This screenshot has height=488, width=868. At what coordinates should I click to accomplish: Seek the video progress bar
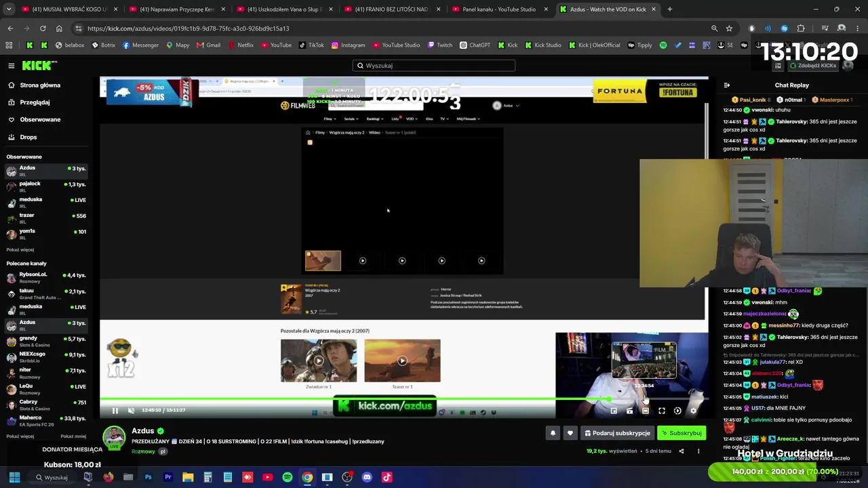(404, 399)
